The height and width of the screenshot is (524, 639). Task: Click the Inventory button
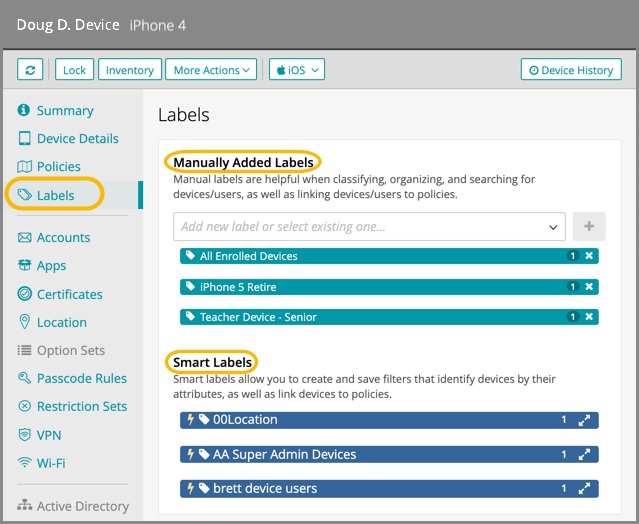130,70
